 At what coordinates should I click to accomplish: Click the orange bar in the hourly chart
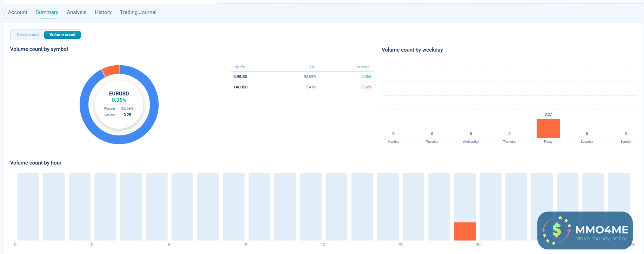coord(465,231)
